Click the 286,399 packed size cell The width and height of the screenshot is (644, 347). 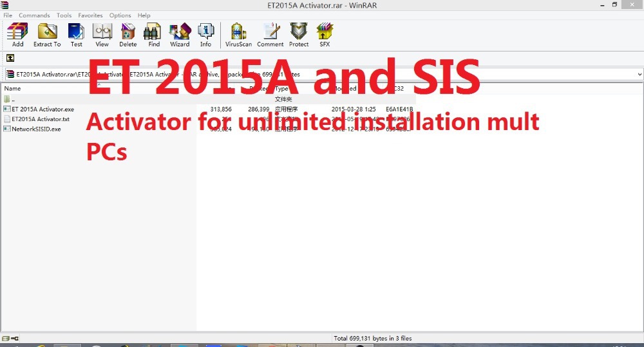pos(259,109)
